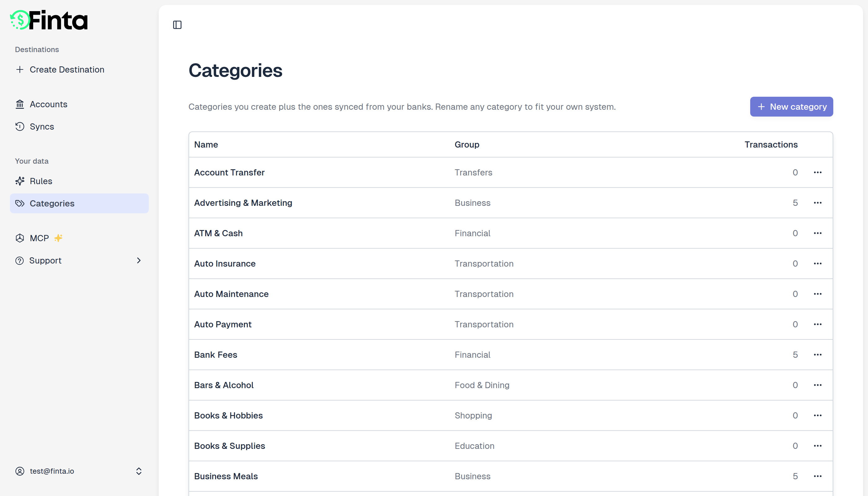Open more options for Auto Maintenance

point(817,294)
